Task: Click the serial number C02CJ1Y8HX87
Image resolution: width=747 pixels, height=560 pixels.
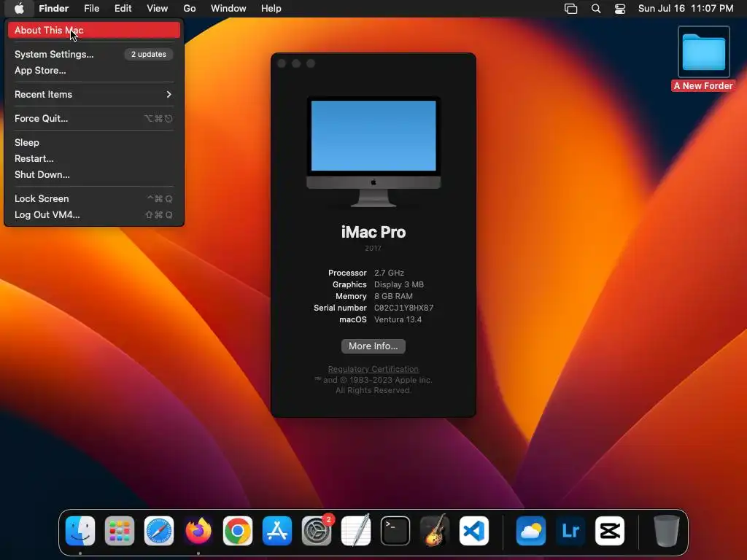Action: click(x=404, y=308)
